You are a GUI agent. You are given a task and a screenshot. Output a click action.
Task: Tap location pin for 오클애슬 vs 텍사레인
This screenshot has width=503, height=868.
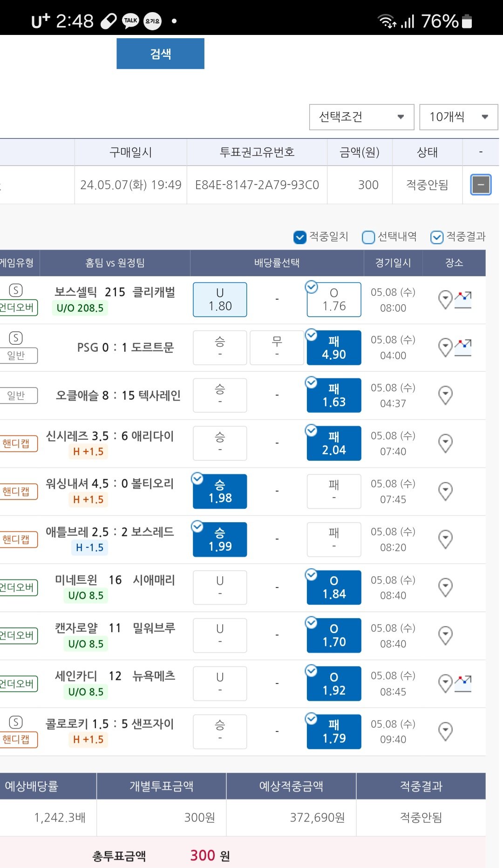(445, 395)
